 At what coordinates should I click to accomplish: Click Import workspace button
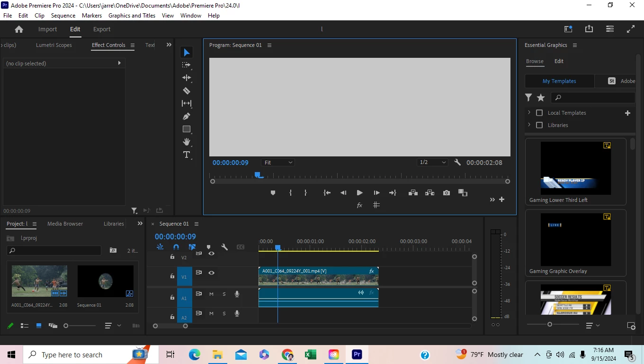[x=47, y=29]
